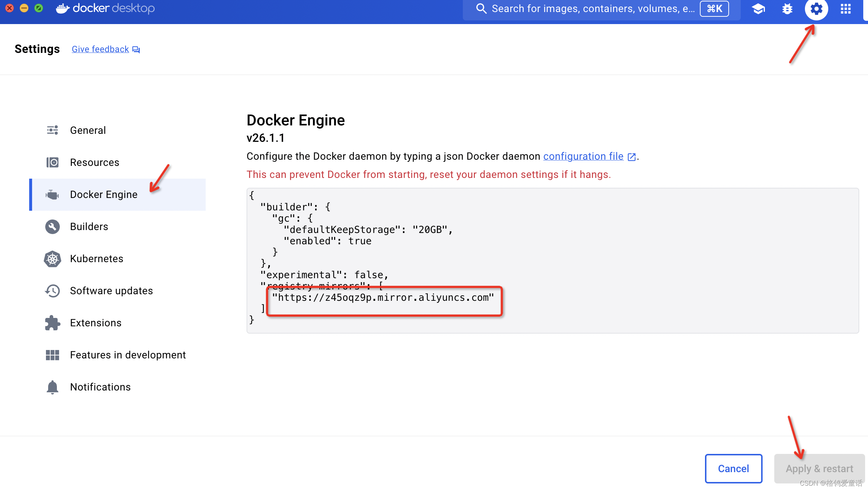
Task: Click the Features in development grid icon
Action: 53,355
